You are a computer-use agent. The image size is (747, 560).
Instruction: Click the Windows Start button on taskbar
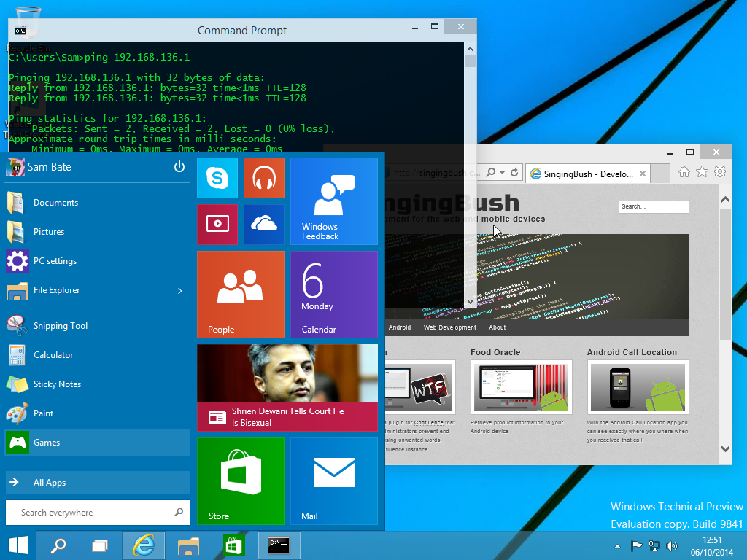pyautogui.click(x=18, y=545)
